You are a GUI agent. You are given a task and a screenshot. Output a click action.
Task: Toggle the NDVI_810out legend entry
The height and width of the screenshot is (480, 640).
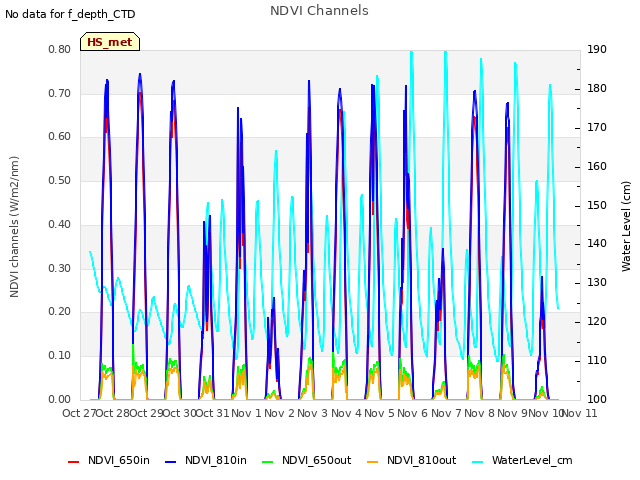pyautogui.click(x=411, y=460)
